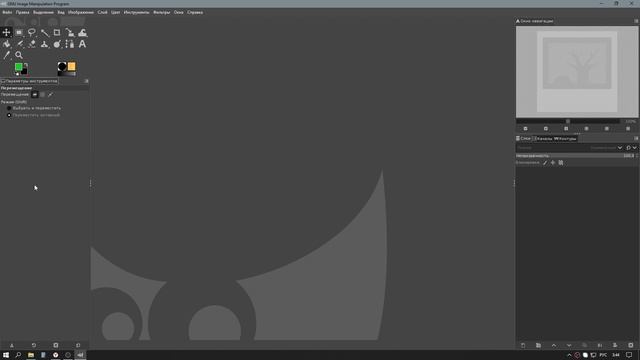This screenshot has height=360, width=640.
Task: Select the Move tool in toolbox
Action: 6,32
